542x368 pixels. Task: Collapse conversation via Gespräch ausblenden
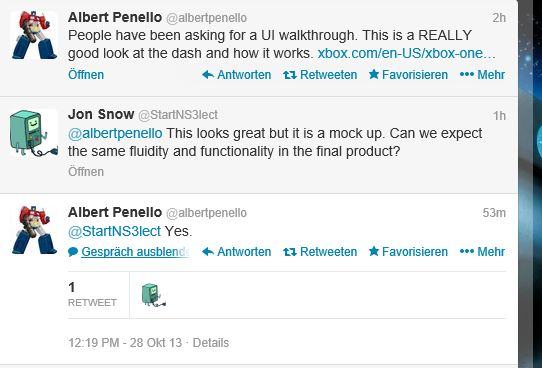(129, 252)
